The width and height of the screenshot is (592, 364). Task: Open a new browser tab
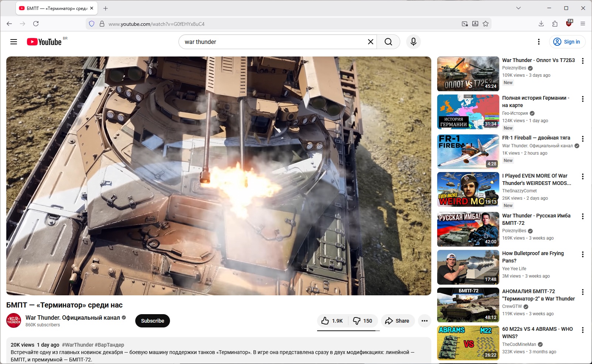106,8
